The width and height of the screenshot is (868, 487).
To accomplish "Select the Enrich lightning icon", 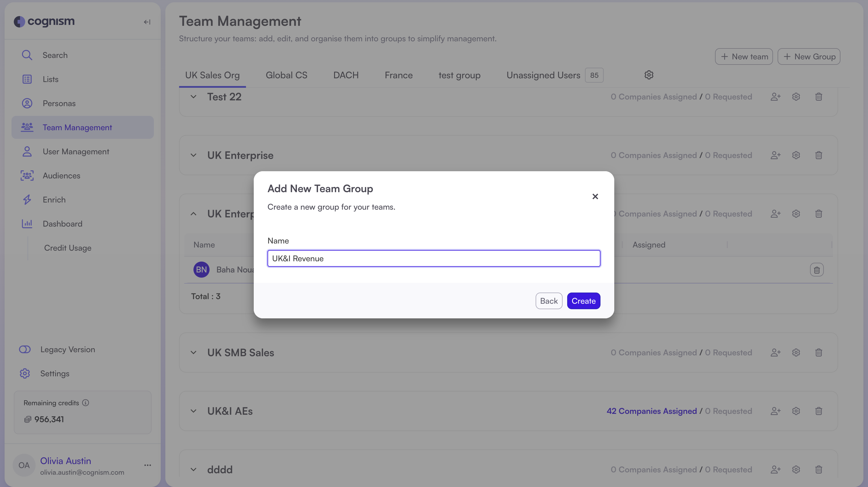I will pos(27,199).
